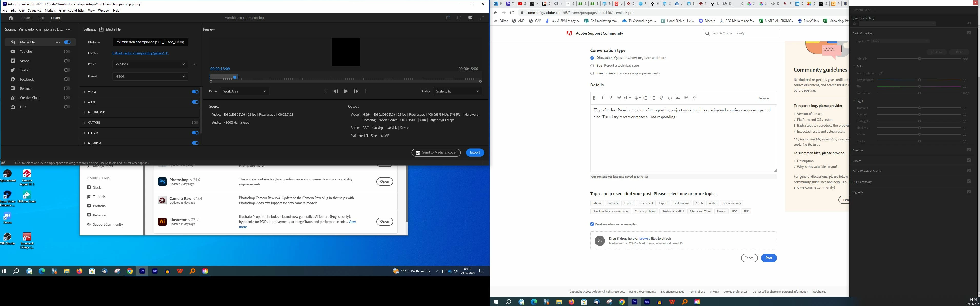980x306 pixels.
Task: Open Premiere Pro from Windows taskbar
Action: (142, 271)
